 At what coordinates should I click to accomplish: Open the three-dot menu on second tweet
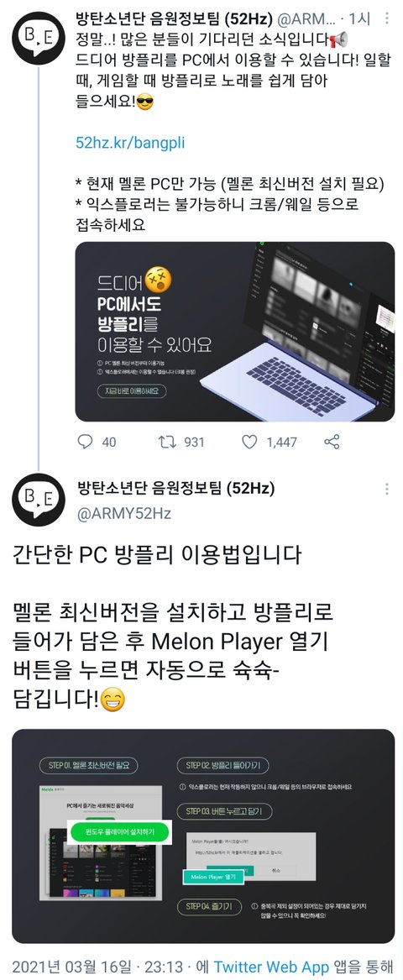click(387, 489)
